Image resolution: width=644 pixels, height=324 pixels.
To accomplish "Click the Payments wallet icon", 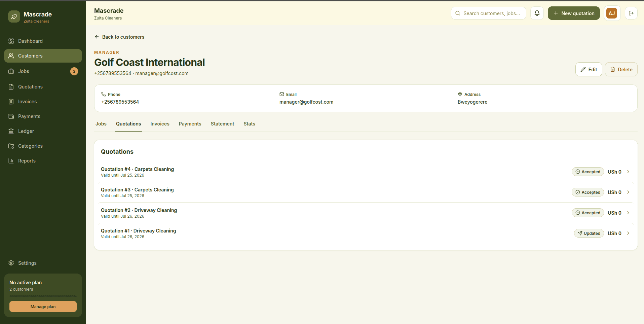I will pos(11,116).
